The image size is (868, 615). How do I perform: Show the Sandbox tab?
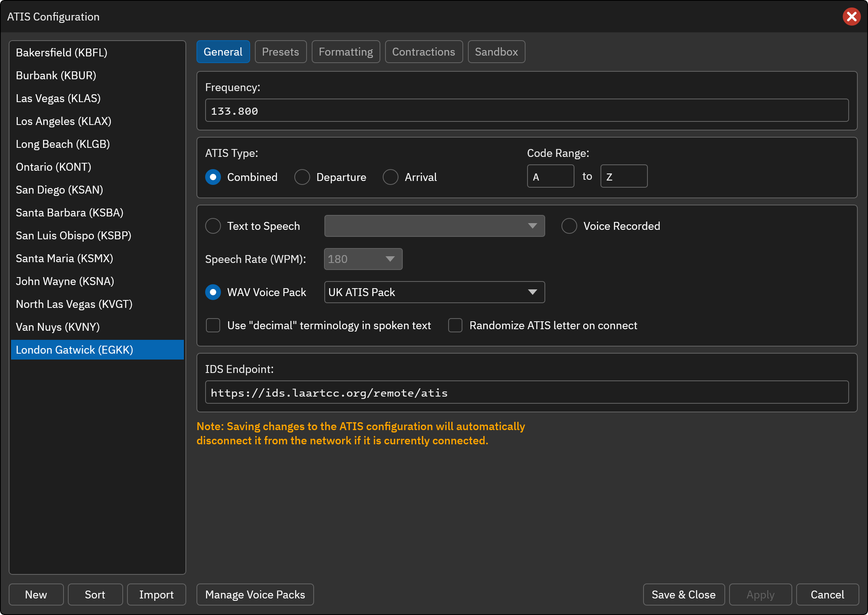point(496,52)
